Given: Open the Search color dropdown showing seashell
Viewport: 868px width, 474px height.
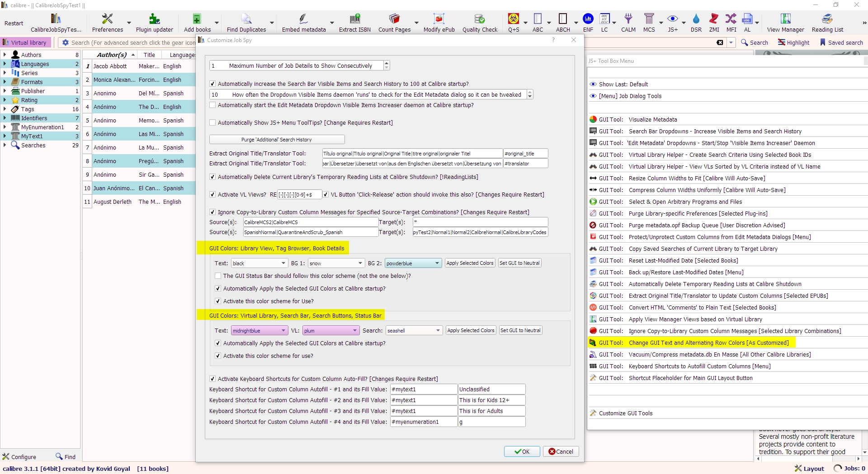Looking at the screenshot, I should click(x=414, y=331).
